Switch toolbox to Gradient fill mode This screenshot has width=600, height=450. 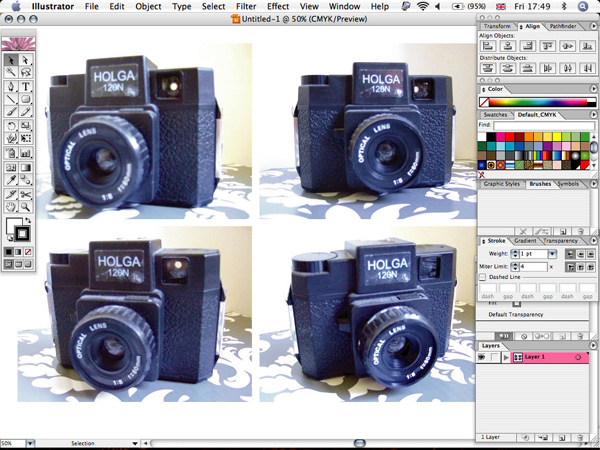pyautogui.click(x=18, y=252)
